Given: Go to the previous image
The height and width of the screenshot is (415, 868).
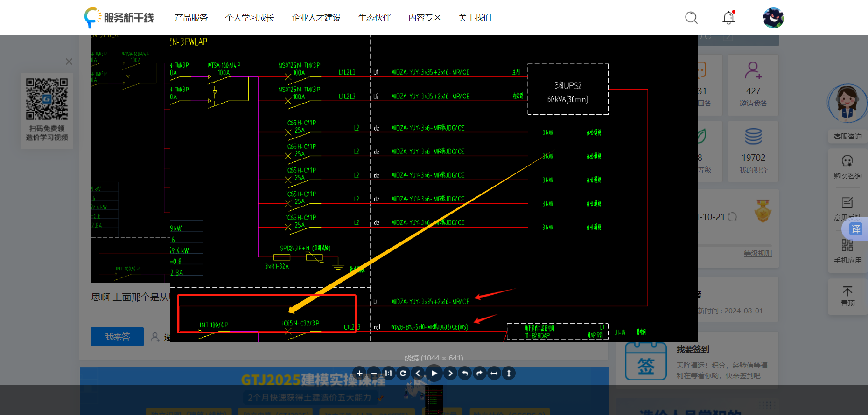Looking at the screenshot, I should click(x=418, y=373).
